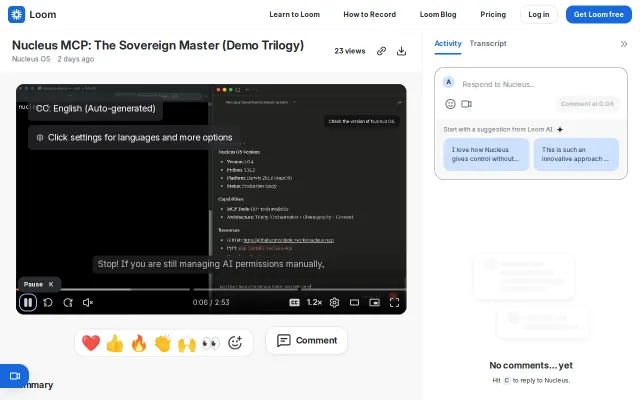
Task: Record a video reply with camera icon
Action: click(x=467, y=104)
